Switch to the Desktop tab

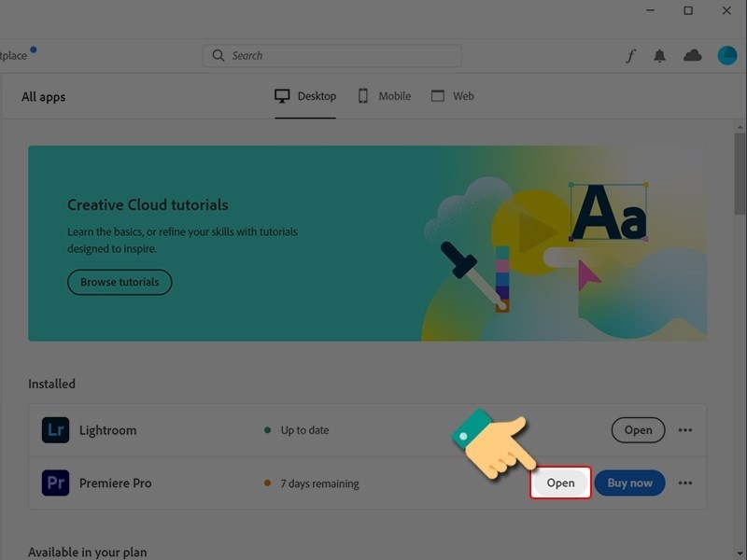(305, 96)
